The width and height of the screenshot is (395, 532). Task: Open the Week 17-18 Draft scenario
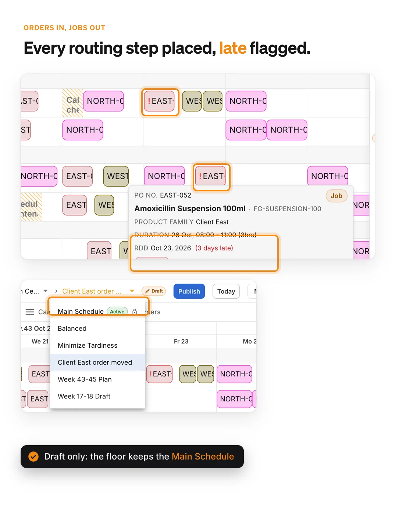[x=97, y=396]
